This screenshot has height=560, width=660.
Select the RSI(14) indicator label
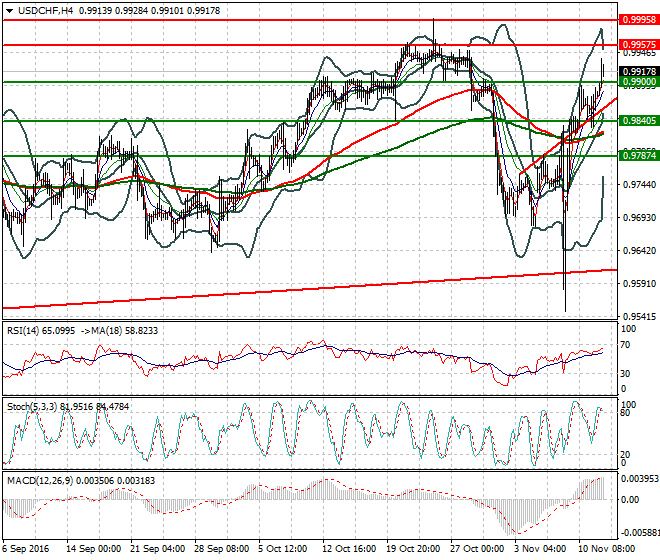point(23,331)
